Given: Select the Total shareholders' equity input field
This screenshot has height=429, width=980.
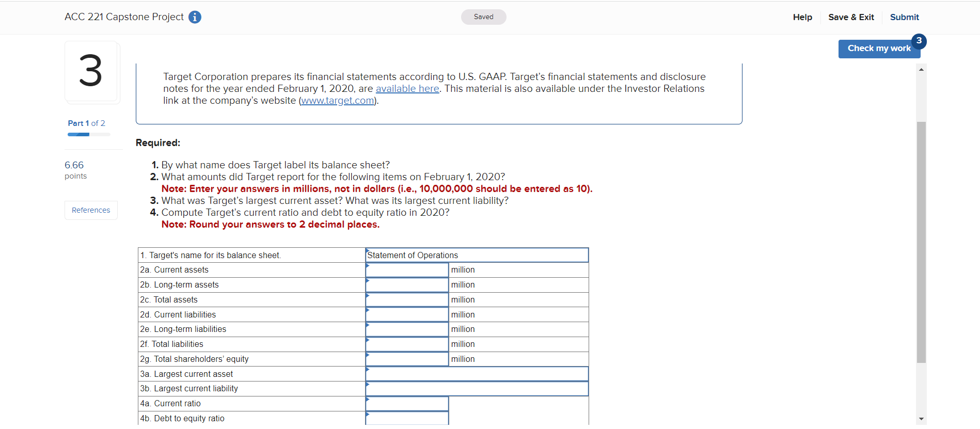Looking at the screenshot, I should (407, 359).
